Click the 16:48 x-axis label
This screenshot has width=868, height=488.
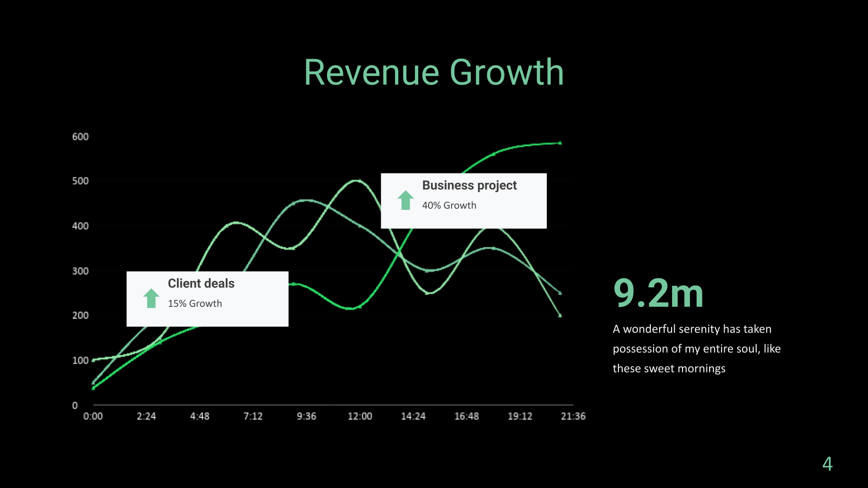(x=467, y=416)
